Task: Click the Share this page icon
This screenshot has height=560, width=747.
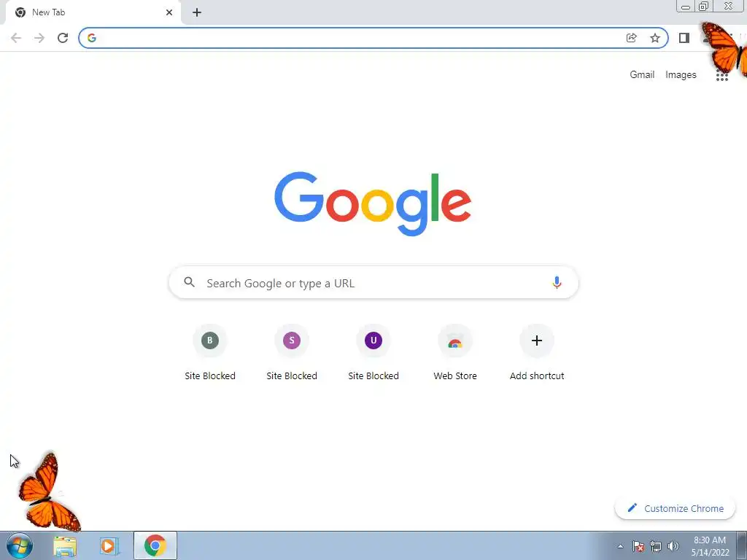Action: tap(631, 38)
